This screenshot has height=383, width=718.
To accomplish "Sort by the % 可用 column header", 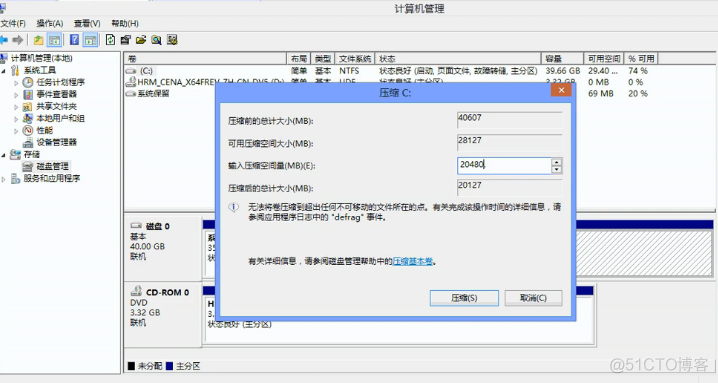I will click(641, 59).
